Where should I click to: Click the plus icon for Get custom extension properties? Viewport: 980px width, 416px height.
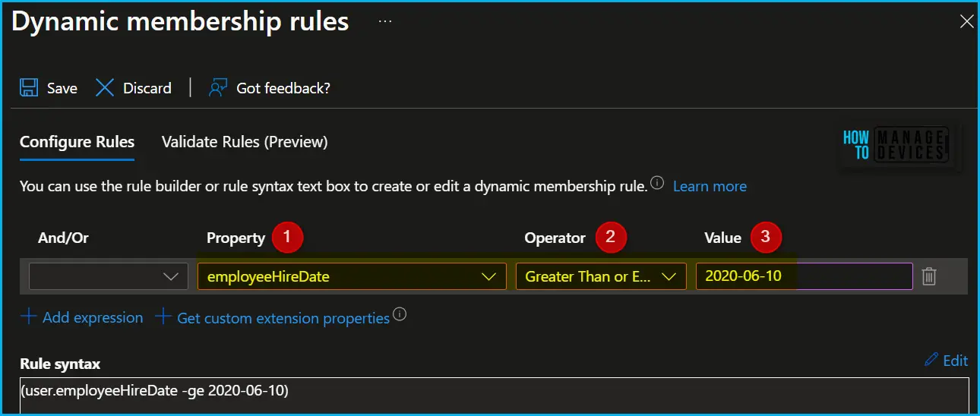pos(163,317)
